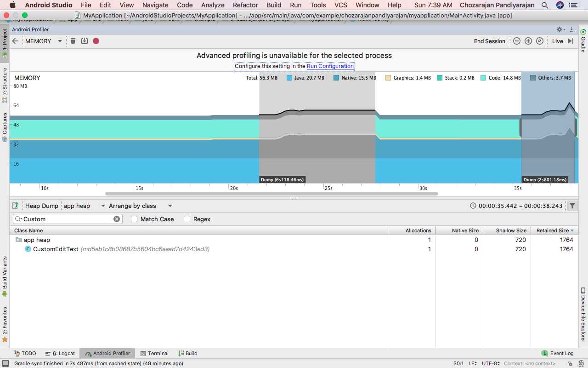Open the VCS menu
The width and height of the screenshot is (588, 368).
pyautogui.click(x=341, y=5)
